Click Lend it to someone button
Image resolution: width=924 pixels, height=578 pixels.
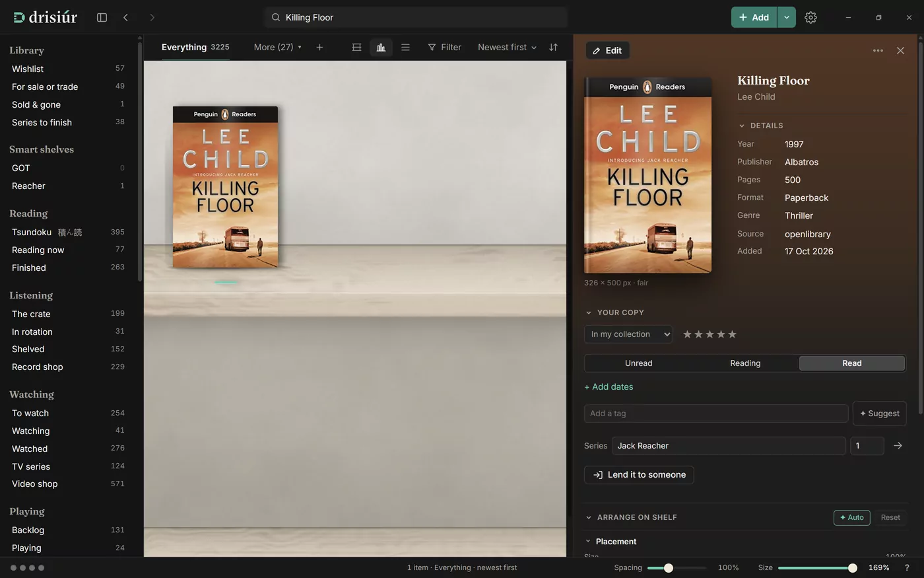click(x=639, y=474)
